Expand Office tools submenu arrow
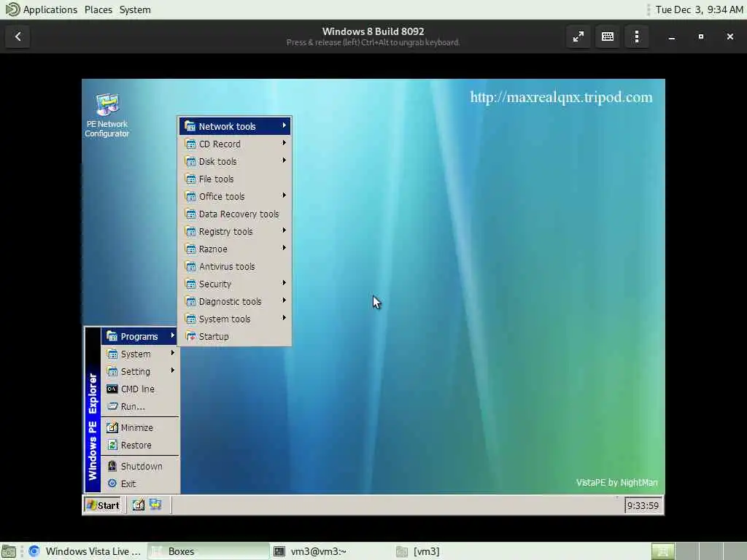 (x=284, y=195)
